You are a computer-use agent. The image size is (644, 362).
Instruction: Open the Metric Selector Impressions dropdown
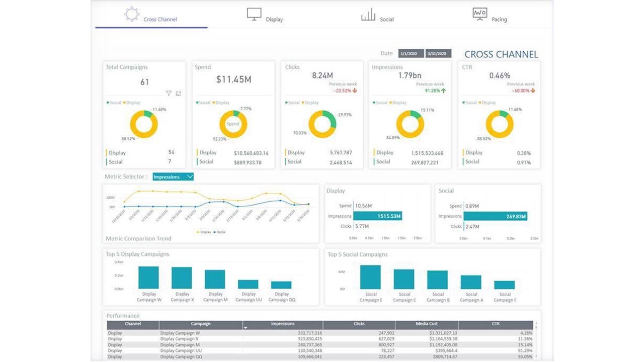pyautogui.click(x=173, y=177)
